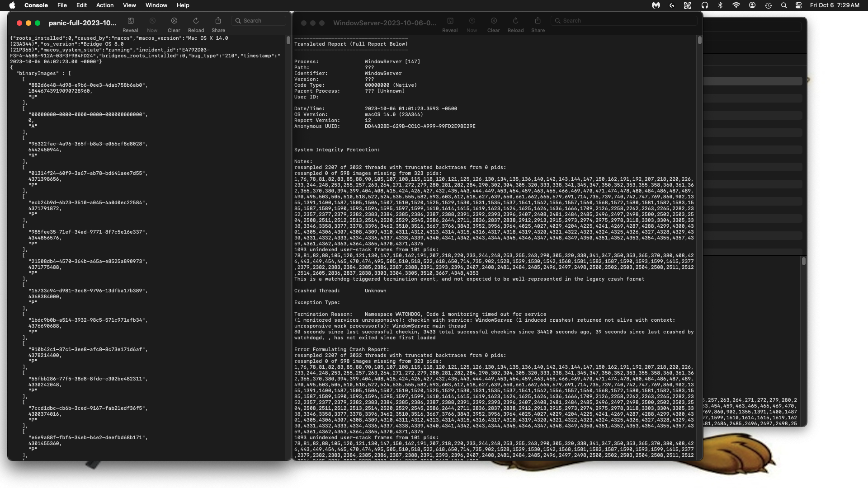Click Reveal icon in panic-full window
Viewport: 868px width, 488px height.
[x=131, y=21]
